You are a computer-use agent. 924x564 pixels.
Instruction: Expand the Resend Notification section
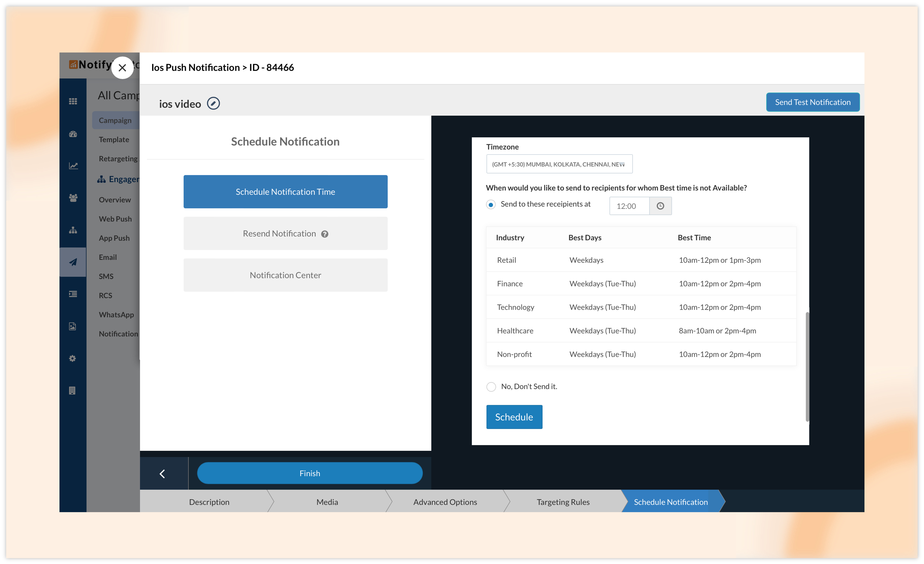(279, 233)
